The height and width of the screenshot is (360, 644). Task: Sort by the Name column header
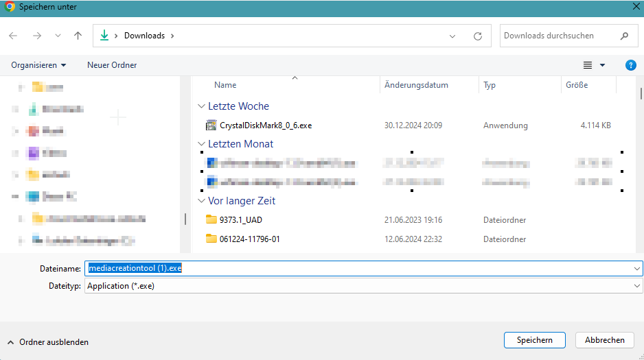click(225, 85)
